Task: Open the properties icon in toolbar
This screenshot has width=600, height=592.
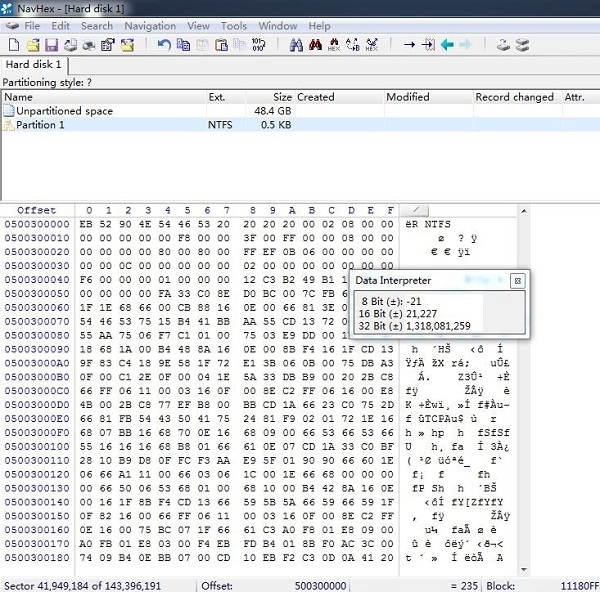Action: [x=108, y=45]
